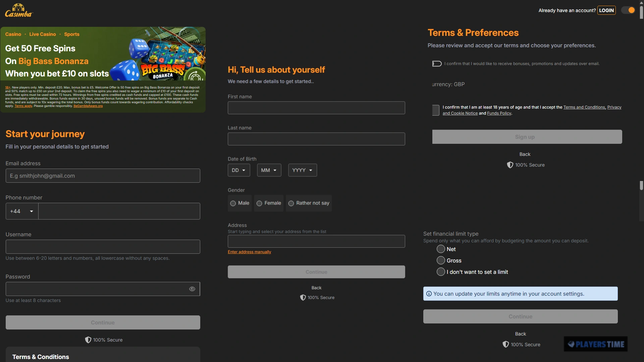
Task: Open the Live Casino tab in banner
Action: coord(43,34)
